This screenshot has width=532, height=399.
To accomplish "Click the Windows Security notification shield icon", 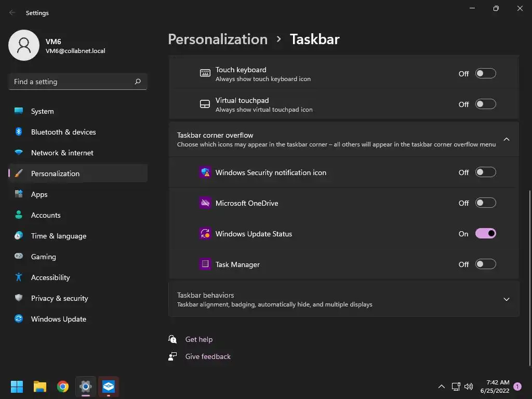I will point(205,172).
